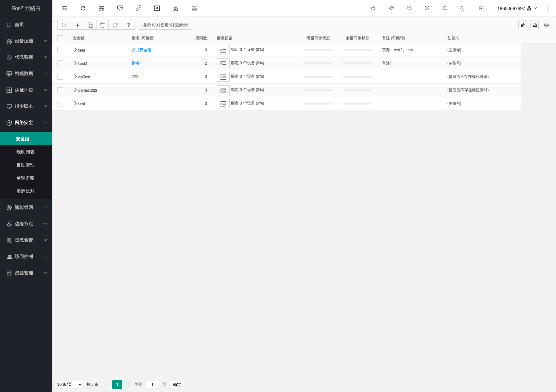This screenshot has width=556, height=392.
Task: Click the print icon at top right
Action: point(546,25)
